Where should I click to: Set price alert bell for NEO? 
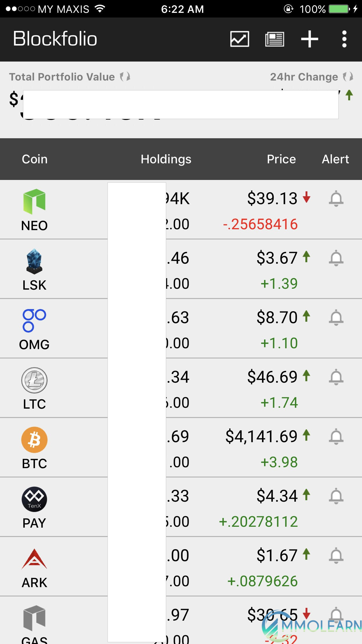[336, 199]
